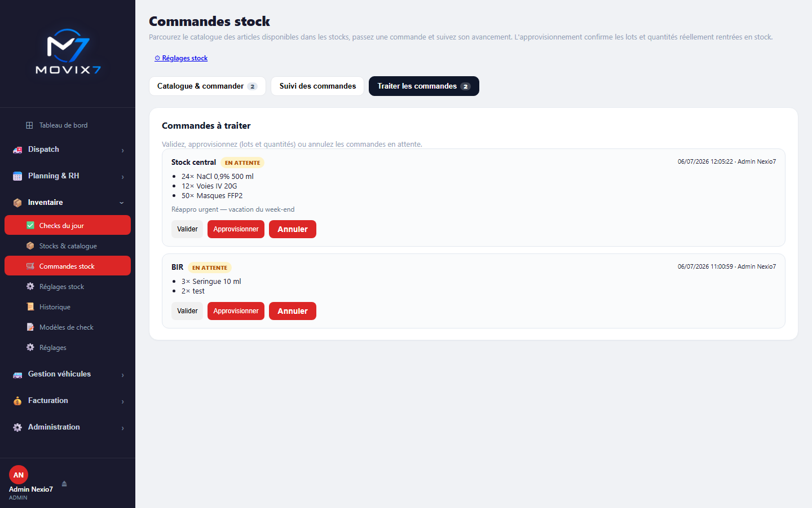Open Modèles de check page
The height and width of the screenshot is (508, 812).
[68, 327]
